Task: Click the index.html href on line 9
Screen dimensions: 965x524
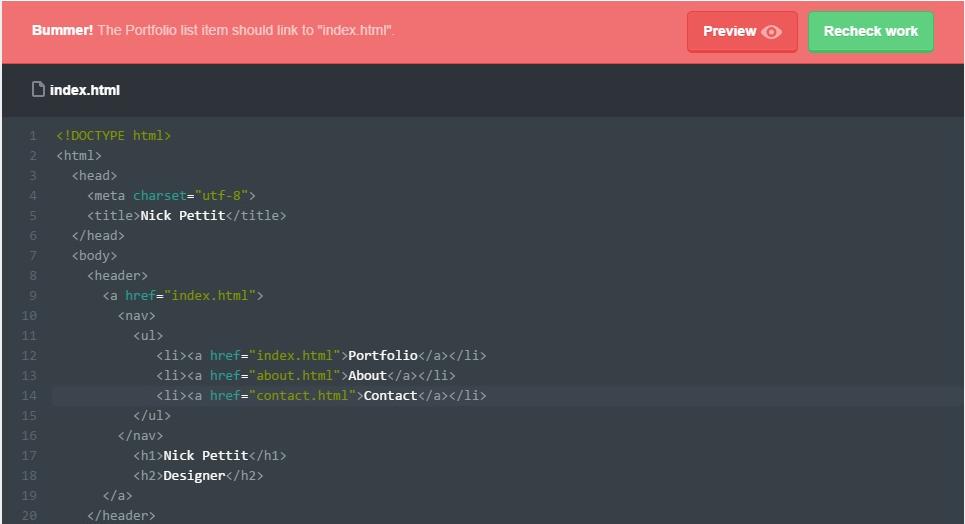Action: point(210,296)
